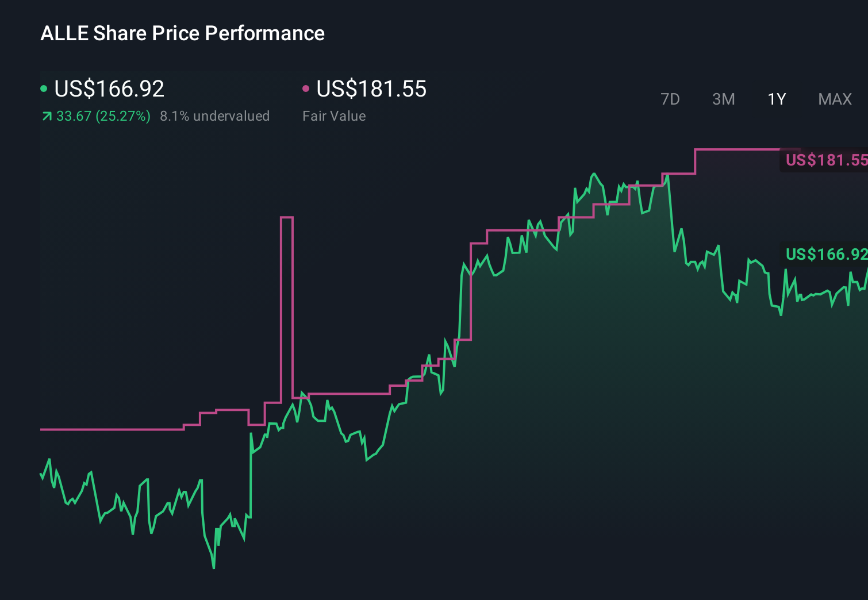The width and height of the screenshot is (868, 600).
Task: Click the lowest dip of the green price line
Action: tap(214, 567)
